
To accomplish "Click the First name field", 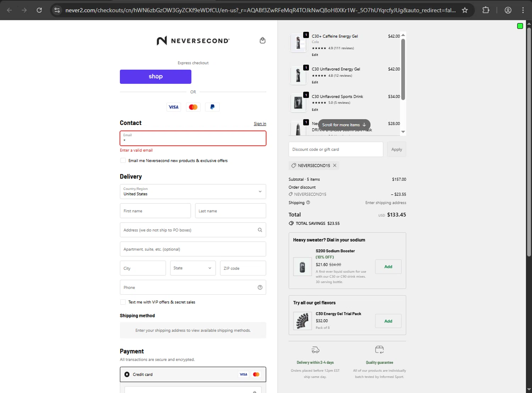I will coord(155,211).
